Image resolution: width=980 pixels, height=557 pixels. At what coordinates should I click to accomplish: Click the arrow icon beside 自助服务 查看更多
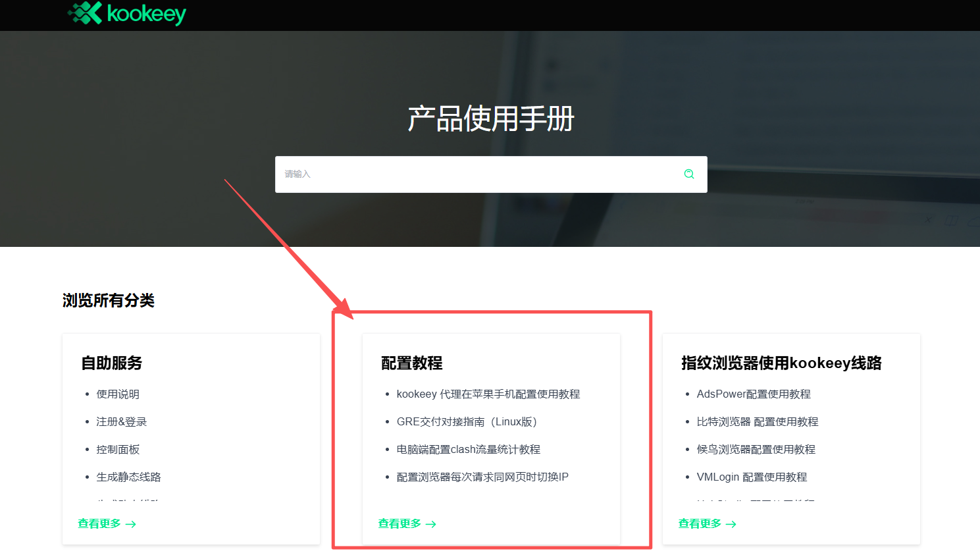[132, 524]
